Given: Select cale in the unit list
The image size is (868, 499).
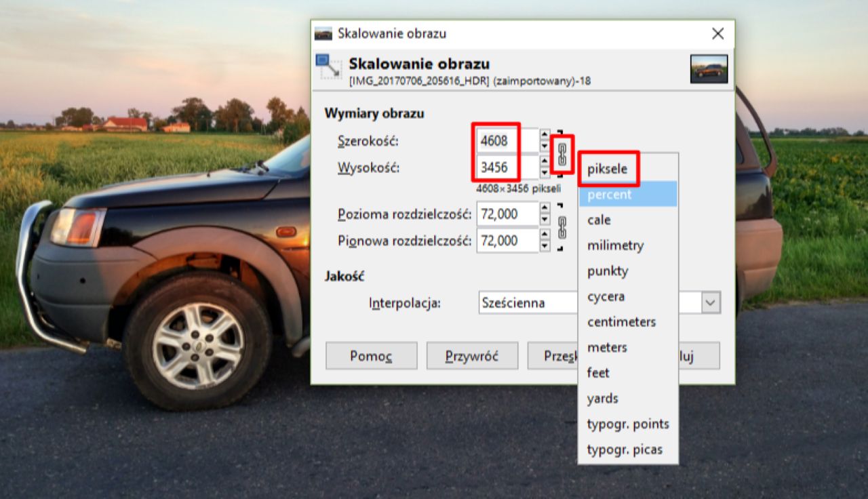Looking at the screenshot, I should [x=628, y=220].
